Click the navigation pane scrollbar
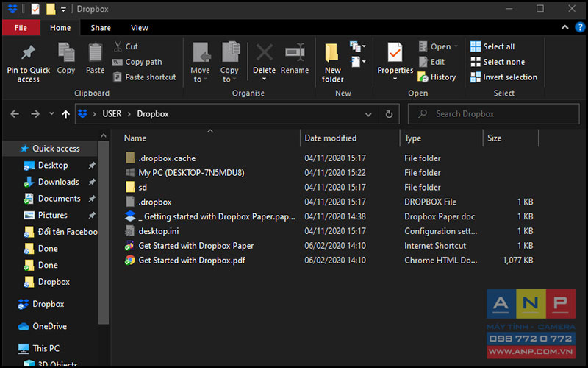Screen dimensions: 588x368 [x=104, y=233]
